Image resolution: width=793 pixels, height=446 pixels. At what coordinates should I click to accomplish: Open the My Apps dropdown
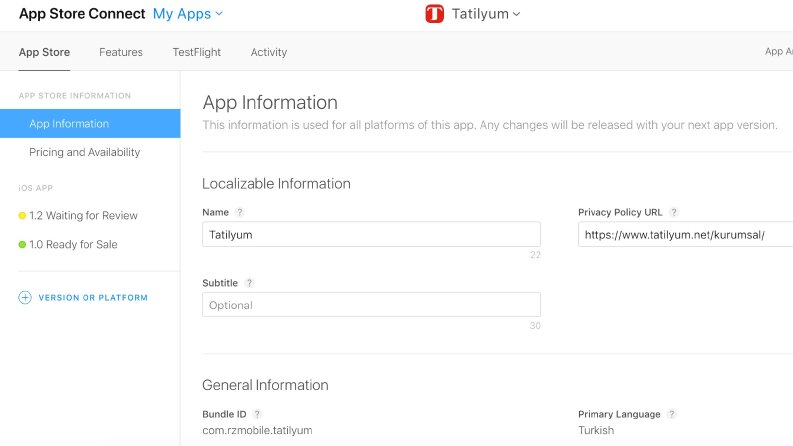(188, 14)
